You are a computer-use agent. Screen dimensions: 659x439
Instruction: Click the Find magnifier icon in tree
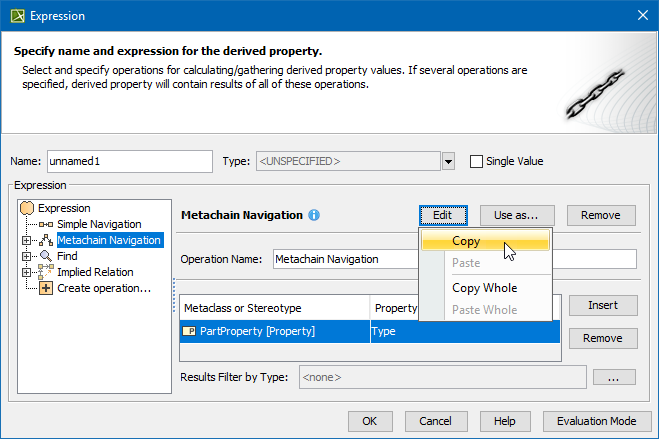[x=46, y=256]
